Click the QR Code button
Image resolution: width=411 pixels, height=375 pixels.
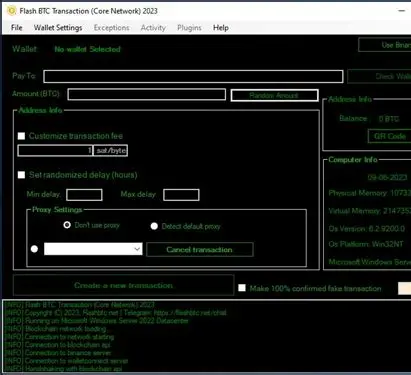point(389,136)
